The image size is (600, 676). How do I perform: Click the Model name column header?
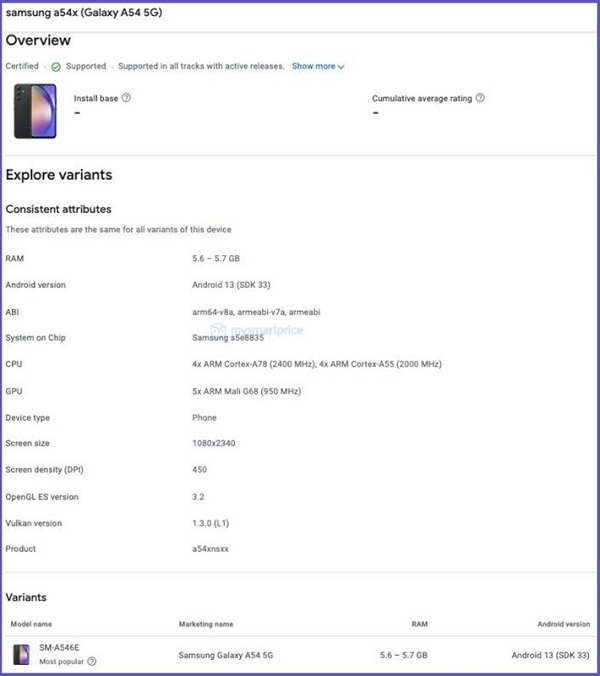(31, 624)
